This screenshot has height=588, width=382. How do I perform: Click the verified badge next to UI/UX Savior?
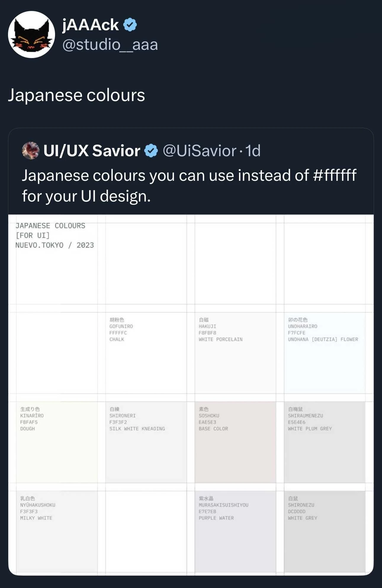point(151,151)
